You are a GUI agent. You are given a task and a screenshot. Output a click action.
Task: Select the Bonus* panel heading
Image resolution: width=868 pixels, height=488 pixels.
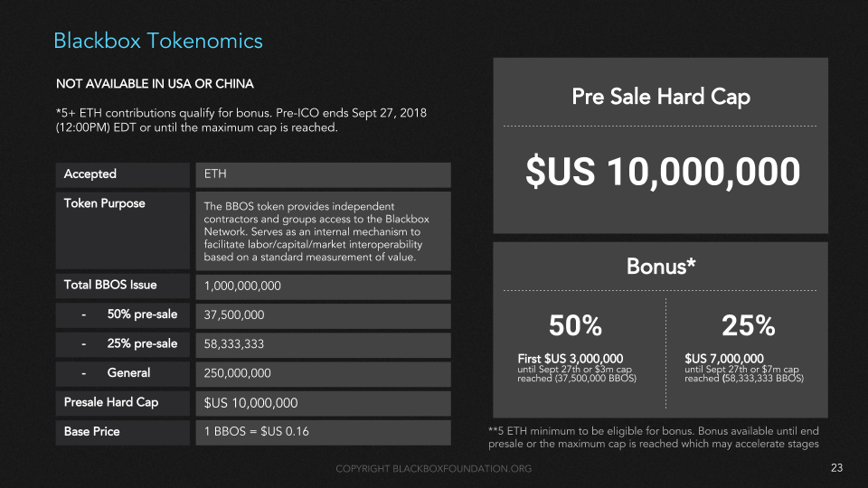661,267
